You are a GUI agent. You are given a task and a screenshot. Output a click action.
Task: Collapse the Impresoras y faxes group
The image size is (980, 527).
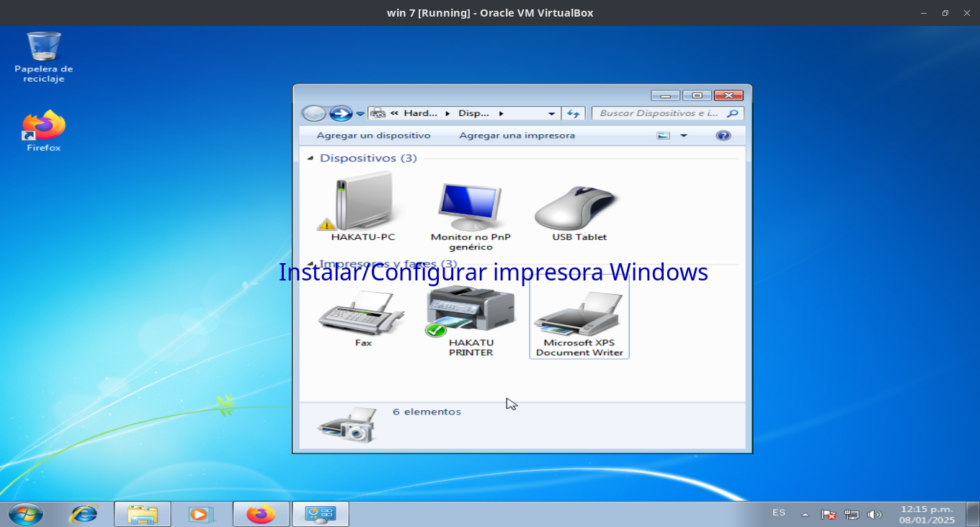311,264
